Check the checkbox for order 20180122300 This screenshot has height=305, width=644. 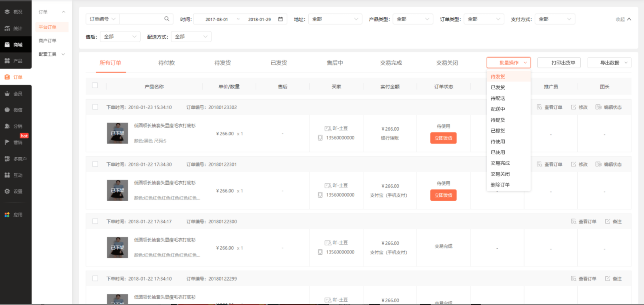pyautogui.click(x=95, y=221)
